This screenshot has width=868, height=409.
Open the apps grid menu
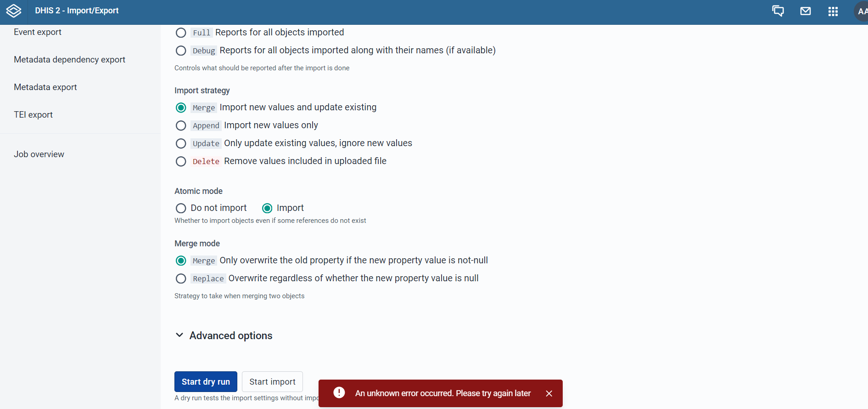tap(833, 11)
